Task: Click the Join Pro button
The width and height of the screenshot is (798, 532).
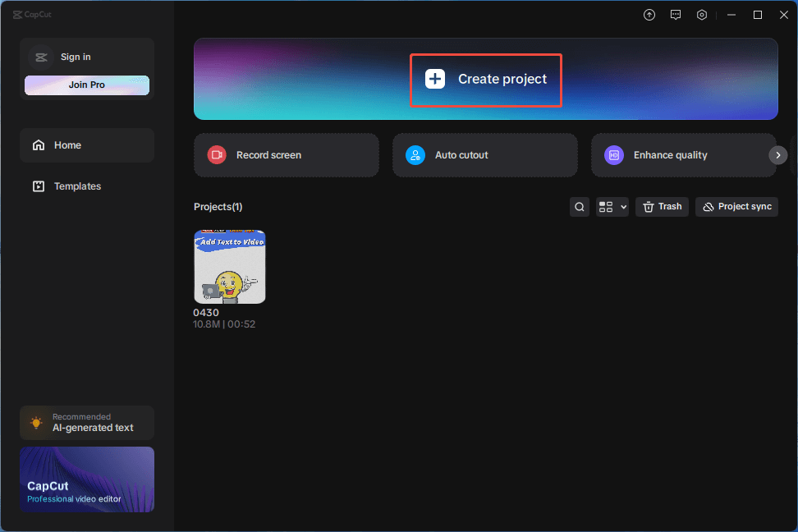Action: coord(86,85)
